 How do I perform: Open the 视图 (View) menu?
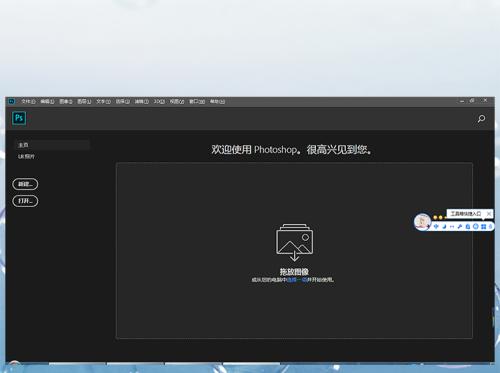click(x=177, y=101)
